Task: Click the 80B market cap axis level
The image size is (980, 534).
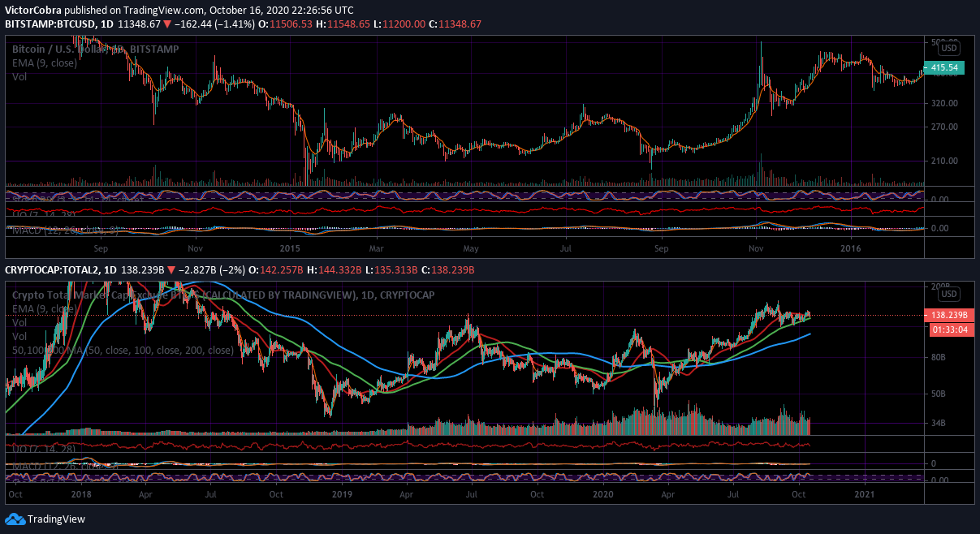Action: (x=939, y=357)
